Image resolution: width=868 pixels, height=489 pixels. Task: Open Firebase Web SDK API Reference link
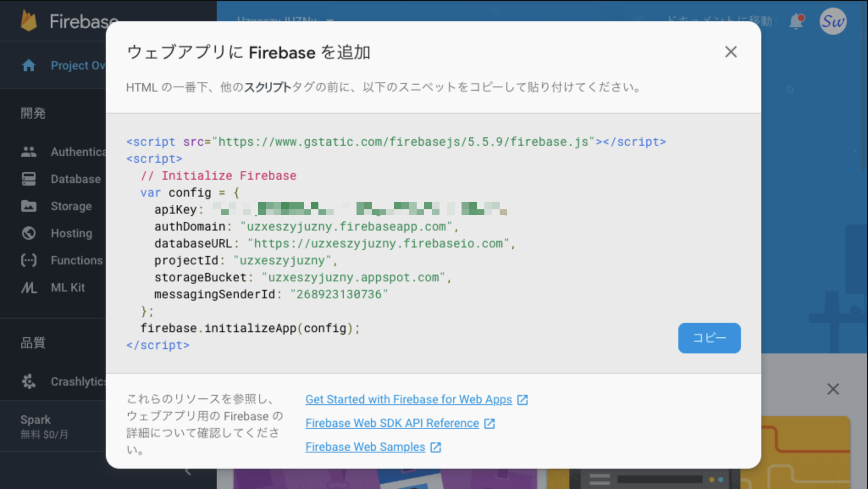[x=392, y=423]
